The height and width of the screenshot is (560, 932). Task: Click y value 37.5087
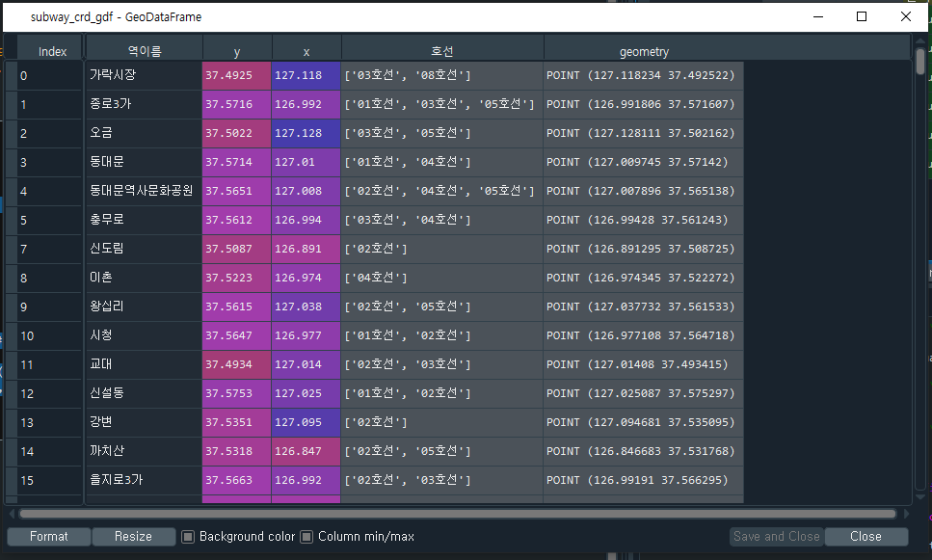coord(236,249)
